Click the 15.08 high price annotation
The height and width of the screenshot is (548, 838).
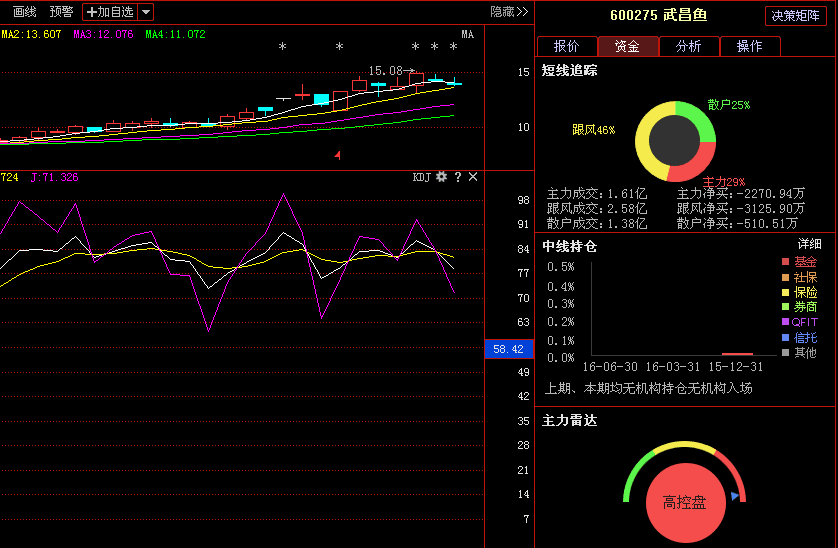click(391, 71)
